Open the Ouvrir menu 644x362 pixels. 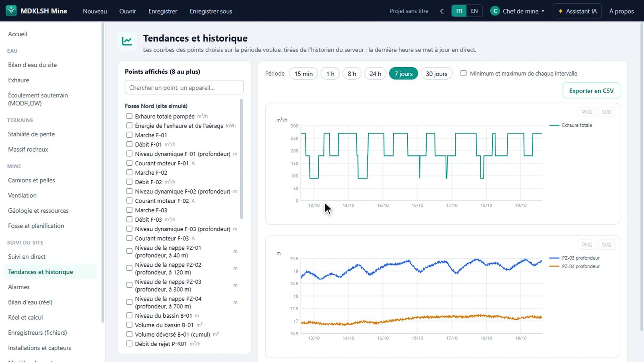coord(128,11)
